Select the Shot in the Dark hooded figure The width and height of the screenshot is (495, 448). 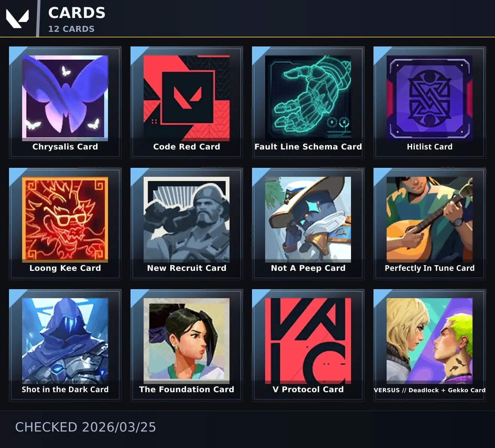point(65,341)
